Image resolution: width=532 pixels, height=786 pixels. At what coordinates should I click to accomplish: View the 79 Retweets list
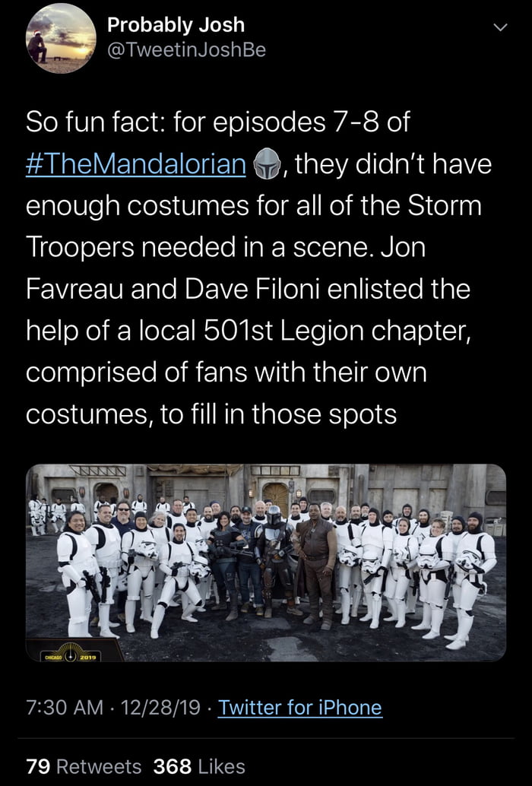(x=84, y=766)
